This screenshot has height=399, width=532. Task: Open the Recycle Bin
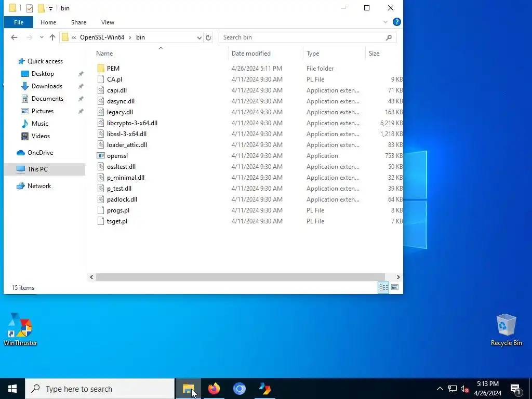(x=506, y=330)
